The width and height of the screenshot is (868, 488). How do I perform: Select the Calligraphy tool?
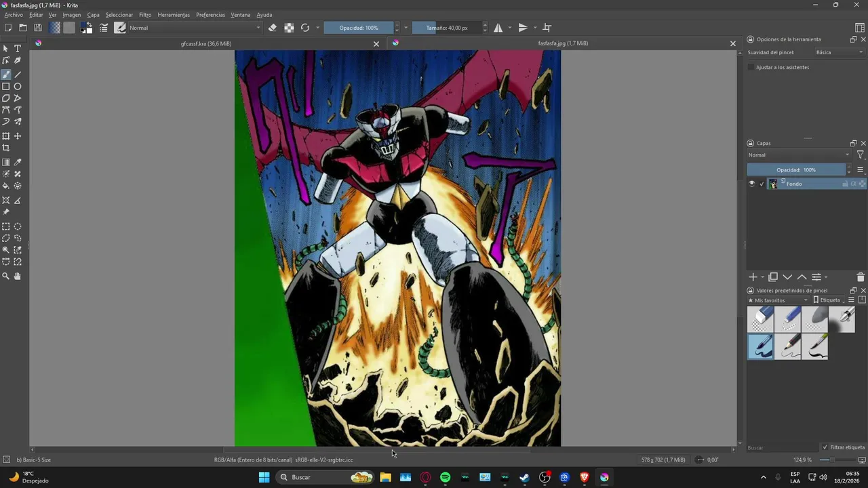(18, 60)
